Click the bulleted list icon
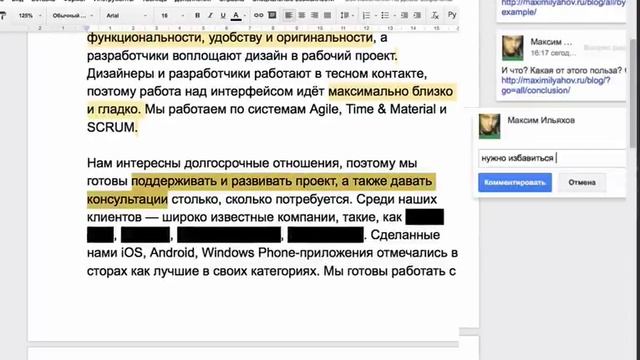The width and height of the screenshot is (640, 360). (x=385, y=16)
